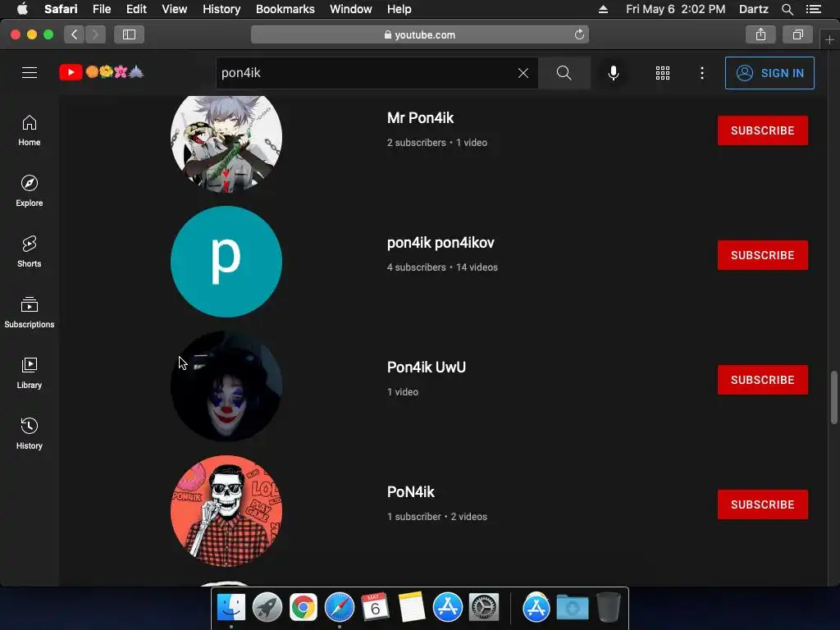The width and height of the screenshot is (840, 630).
Task: Click the clown-face Pon4ik UwU avatar
Action: (x=226, y=386)
